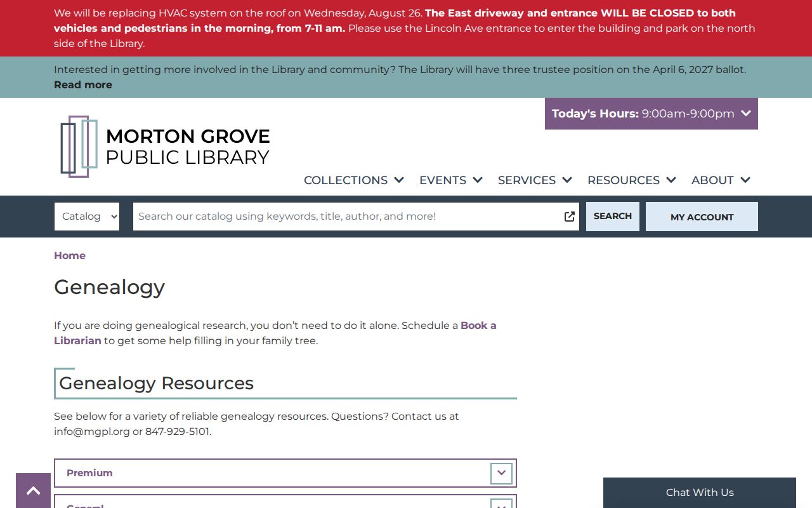
Task: Click the Search button
Action: [613, 217]
